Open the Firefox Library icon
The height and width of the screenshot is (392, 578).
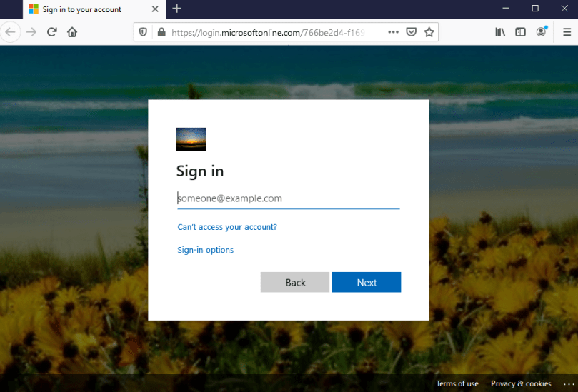[500, 32]
